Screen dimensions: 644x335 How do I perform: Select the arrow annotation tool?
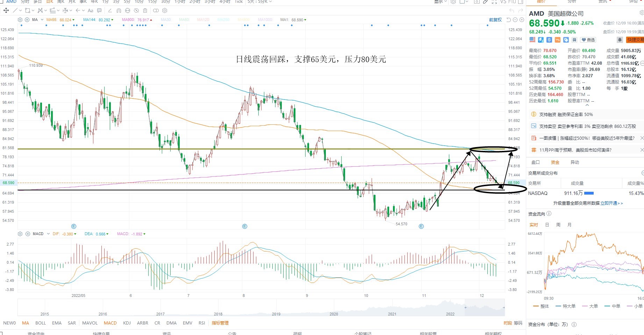click(x=78, y=10)
